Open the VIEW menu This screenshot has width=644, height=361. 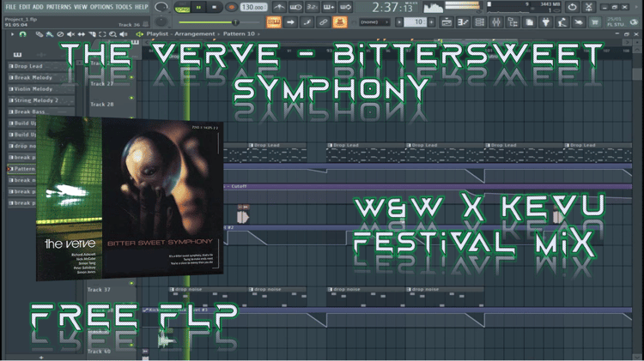[80, 7]
